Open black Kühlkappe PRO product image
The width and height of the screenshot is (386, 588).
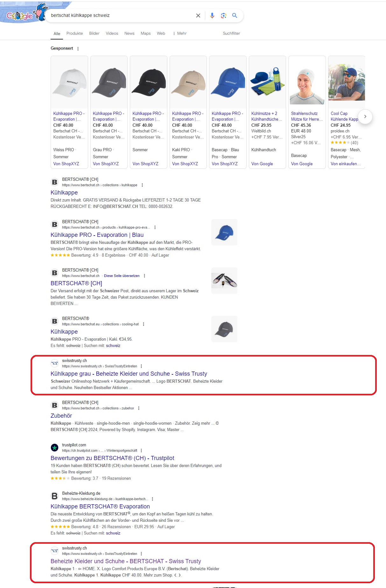[149, 82]
